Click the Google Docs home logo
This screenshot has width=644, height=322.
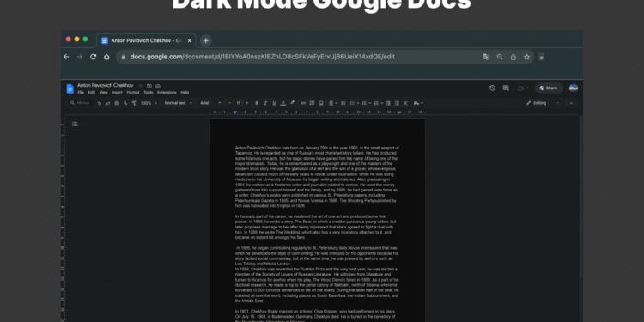pos(70,88)
